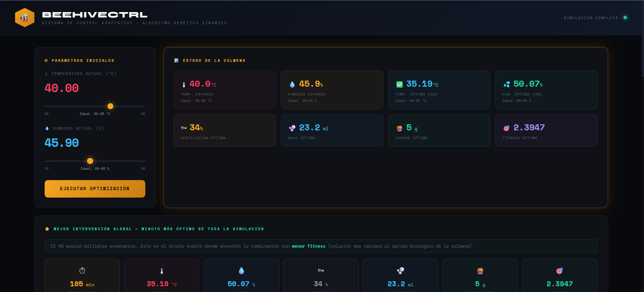Image resolution: width=644 pixels, height=292 pixels.
Task: Click the honey pot icon in Jarabe Óptimo card
Action: click(x=399, y=128)
